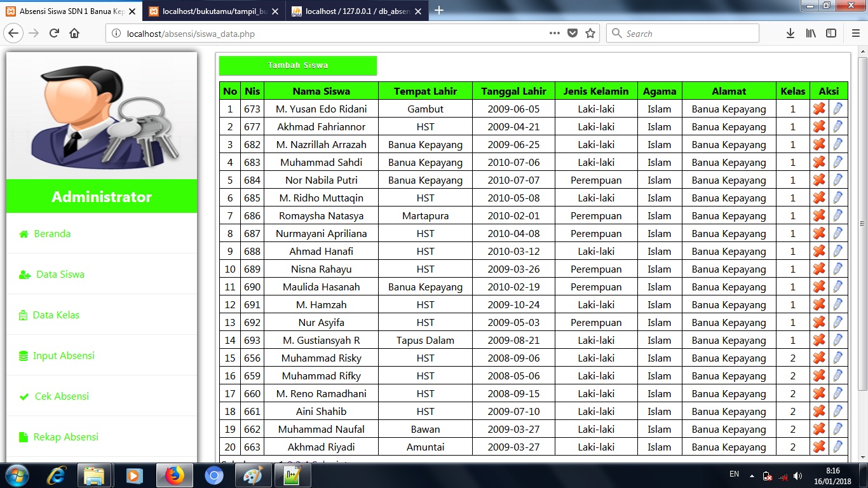This screenshot has height=488, width=868.
Task: Delete student M. Yusan Edo Ridani via red icon
Action: pyautogui.click(x=818, y=109)
